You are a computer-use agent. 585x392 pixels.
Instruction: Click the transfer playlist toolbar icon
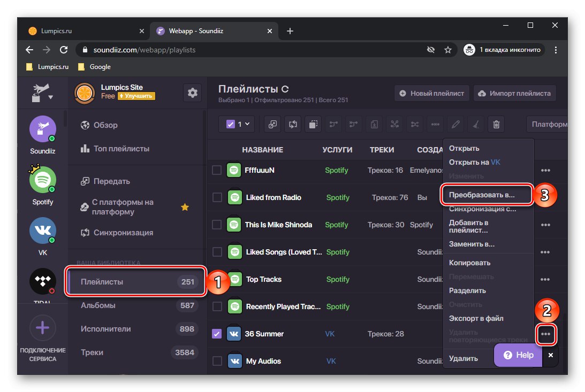273,125
